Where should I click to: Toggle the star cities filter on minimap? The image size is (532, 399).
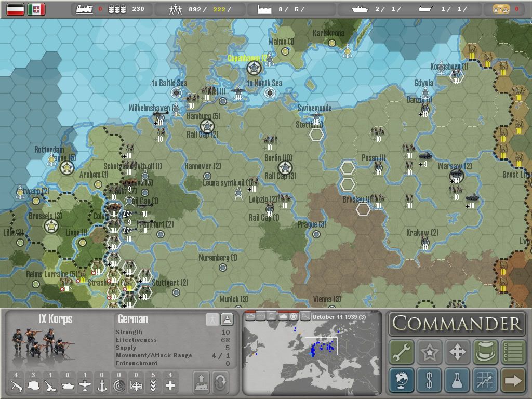(x=294, y=316)
